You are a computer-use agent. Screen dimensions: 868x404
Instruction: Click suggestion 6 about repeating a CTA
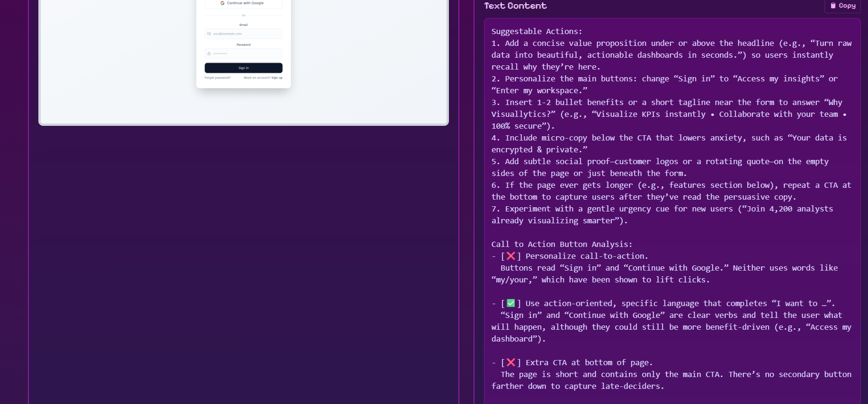(671, 191)
